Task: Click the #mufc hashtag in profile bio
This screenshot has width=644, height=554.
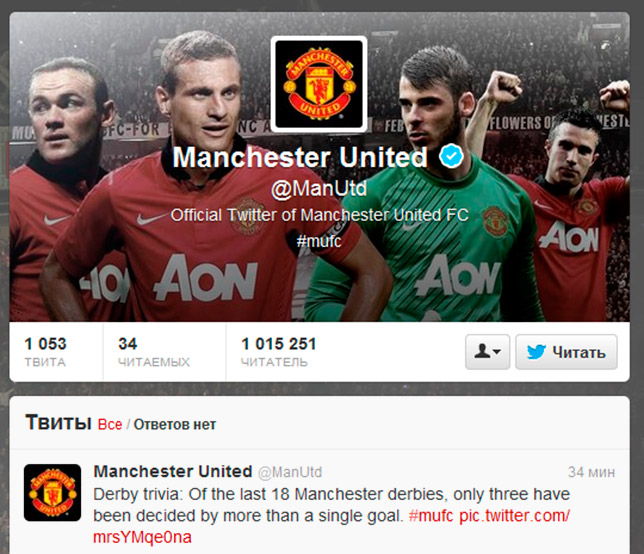Action: pyautogui.click(x=319, y=241)
